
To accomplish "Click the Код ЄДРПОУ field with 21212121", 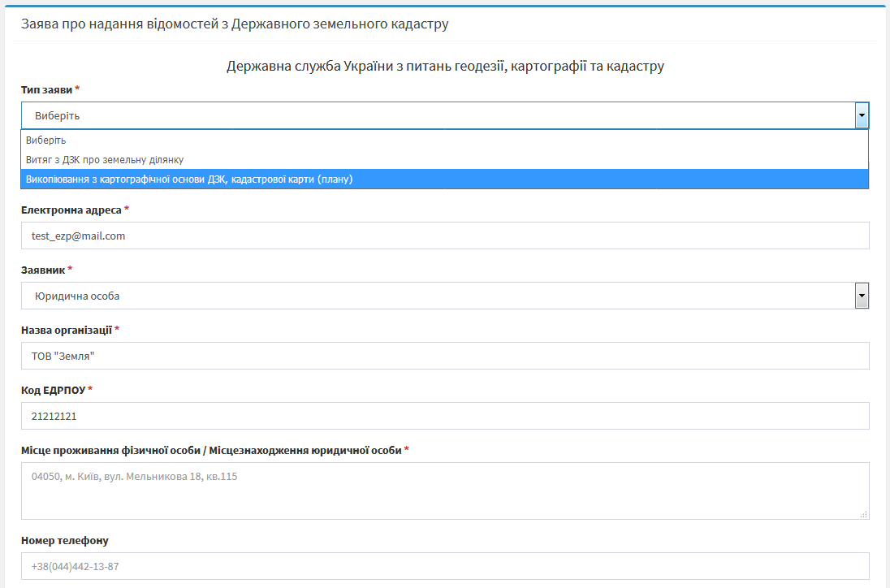I will pyautogui.click(x=444, y=416).
